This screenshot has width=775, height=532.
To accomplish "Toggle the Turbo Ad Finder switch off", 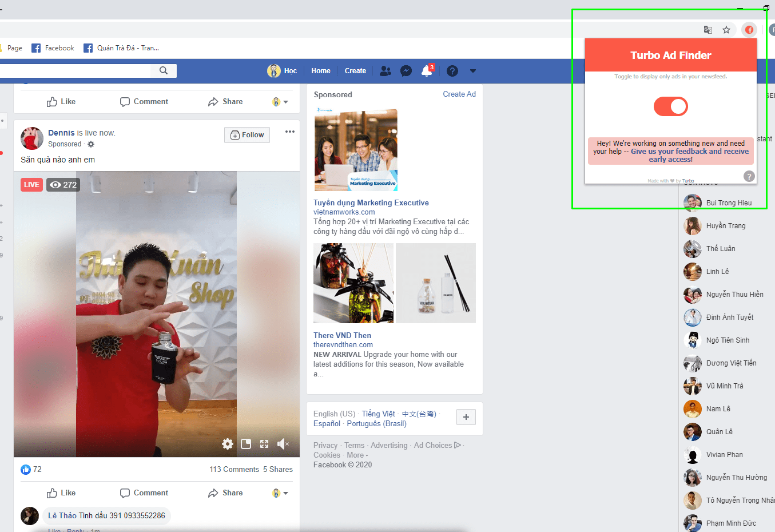I will pyautogui.click(x=670, y=106).
